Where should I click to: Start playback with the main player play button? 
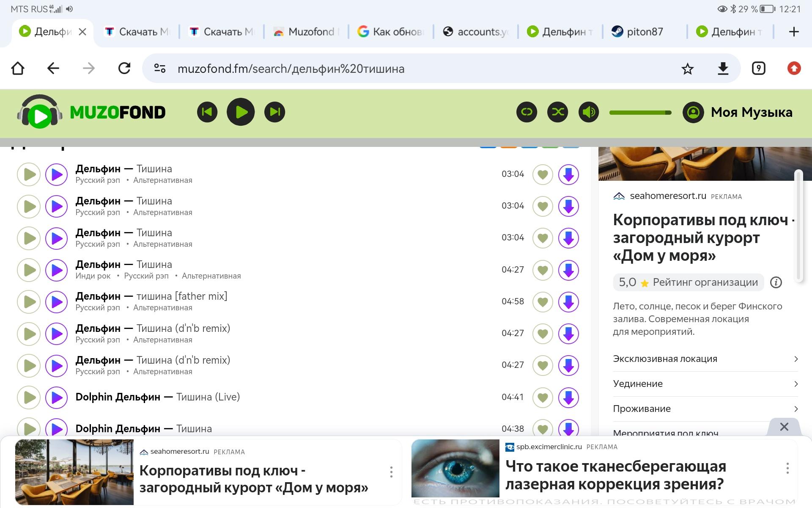(241, 112)
